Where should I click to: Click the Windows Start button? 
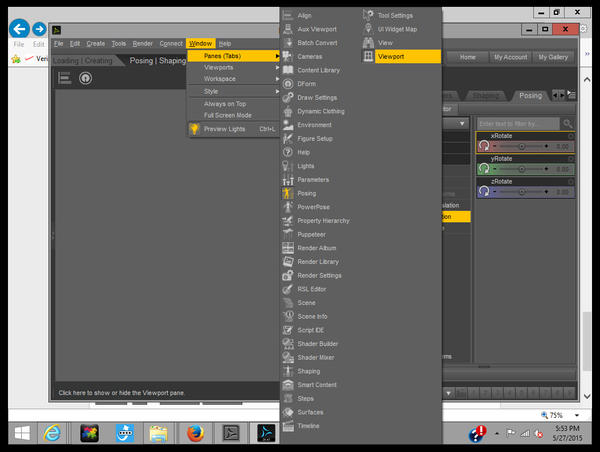click(22, 434)
